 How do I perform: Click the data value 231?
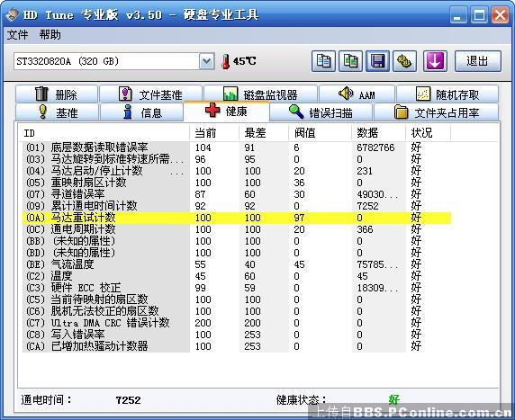(365, 171)
